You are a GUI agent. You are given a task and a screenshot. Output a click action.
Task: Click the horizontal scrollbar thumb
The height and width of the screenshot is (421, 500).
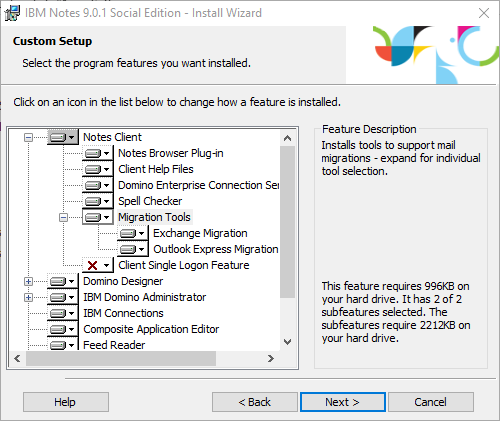121,359
